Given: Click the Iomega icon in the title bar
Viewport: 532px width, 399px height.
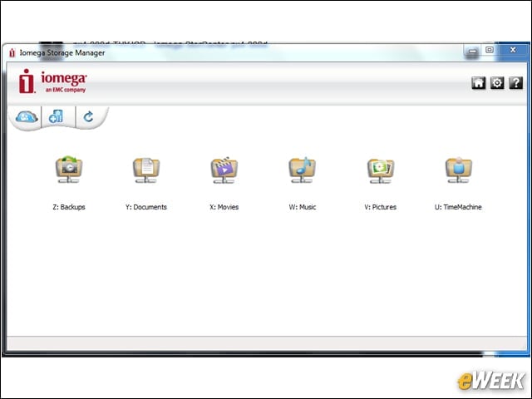Looking at the screenshot, I should [x=12, y=52].
